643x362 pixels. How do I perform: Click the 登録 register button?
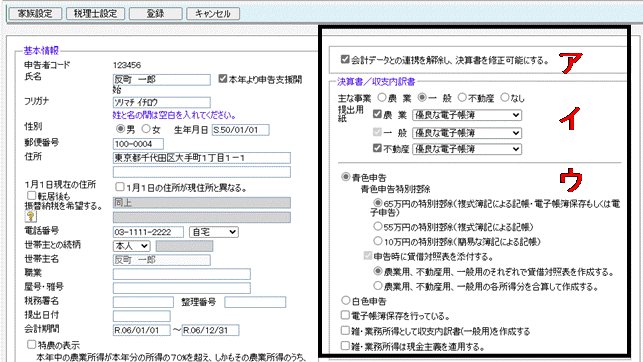(x=155, y=14)
